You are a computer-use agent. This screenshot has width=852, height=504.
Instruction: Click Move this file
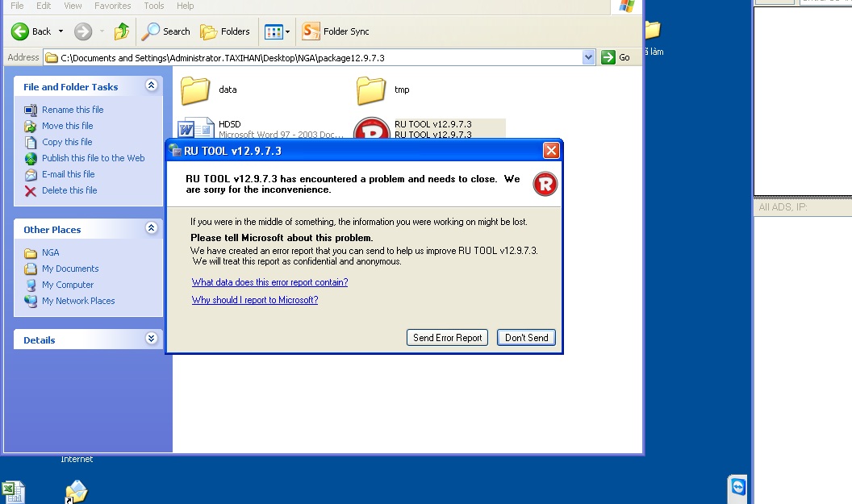point(68,126)
